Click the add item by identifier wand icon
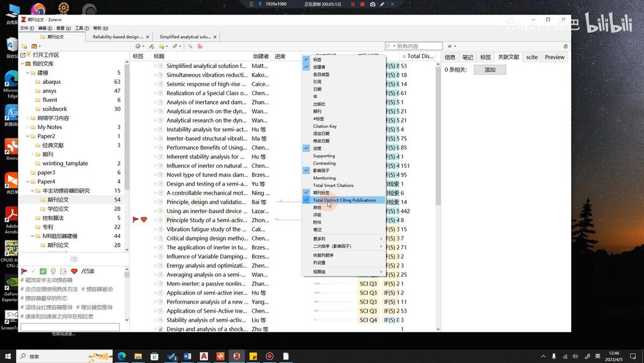This screenshot has height=363, width=644. click(x=152, y=46)
